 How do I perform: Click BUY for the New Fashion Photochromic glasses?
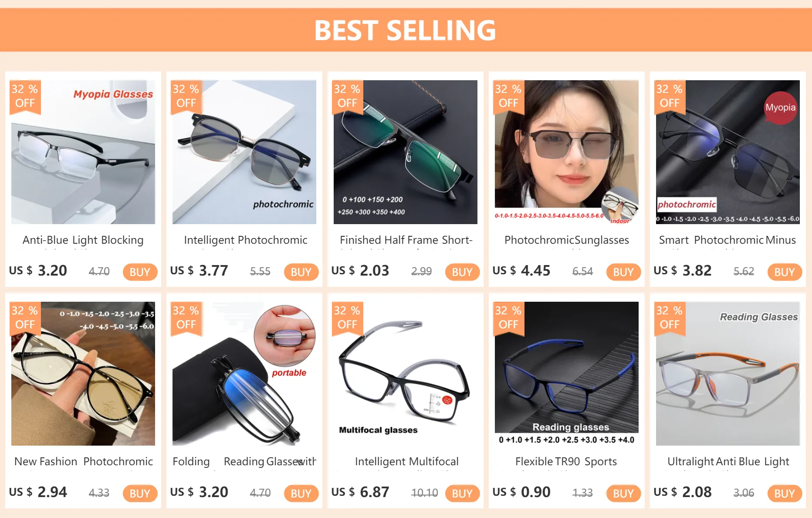click(x=140, y=493)
